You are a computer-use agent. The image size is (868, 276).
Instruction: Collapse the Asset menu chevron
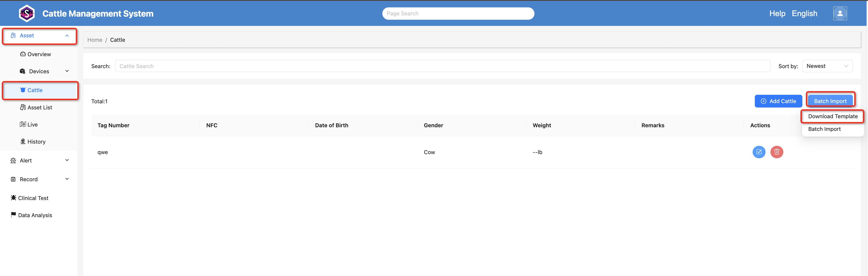[67, 35]
